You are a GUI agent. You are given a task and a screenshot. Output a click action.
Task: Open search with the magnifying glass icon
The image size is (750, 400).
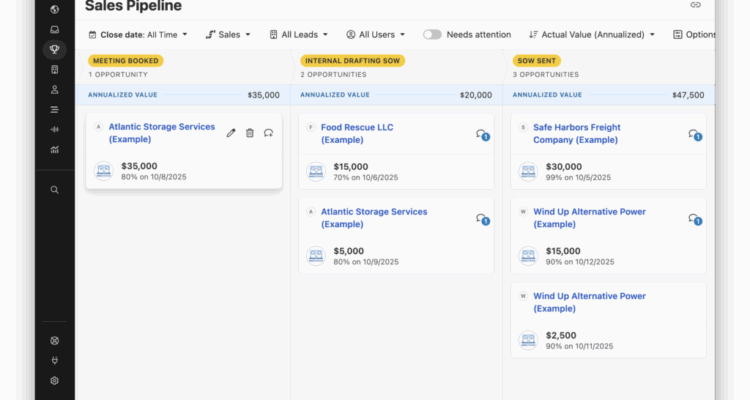pos(54,189)
